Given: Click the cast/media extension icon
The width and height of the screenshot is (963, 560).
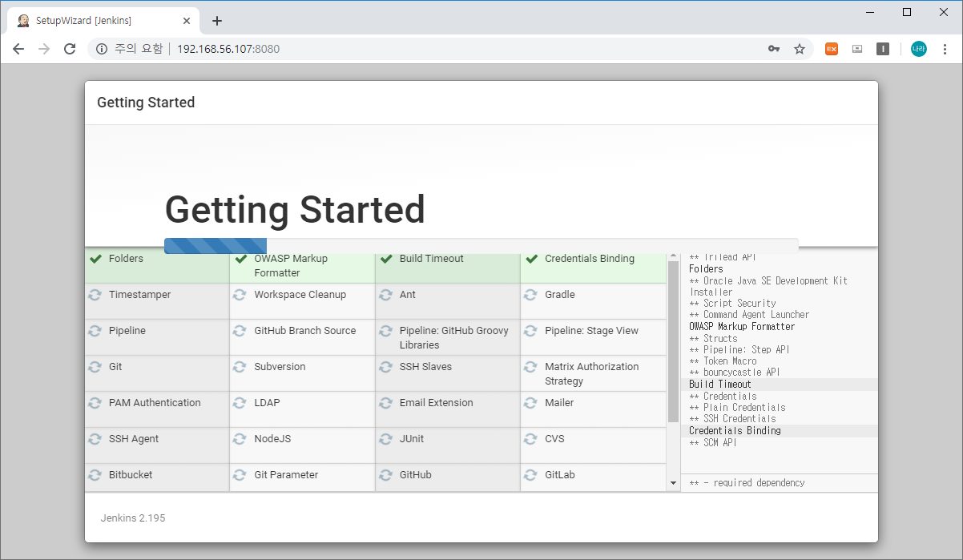Looking at the screenshot, I should tap(857, 49).
